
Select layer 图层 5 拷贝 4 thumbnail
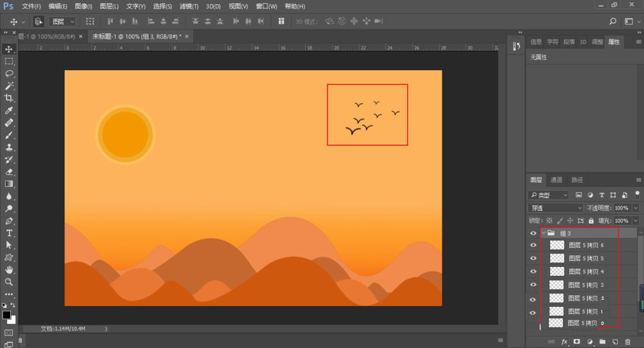click(557, 271)
